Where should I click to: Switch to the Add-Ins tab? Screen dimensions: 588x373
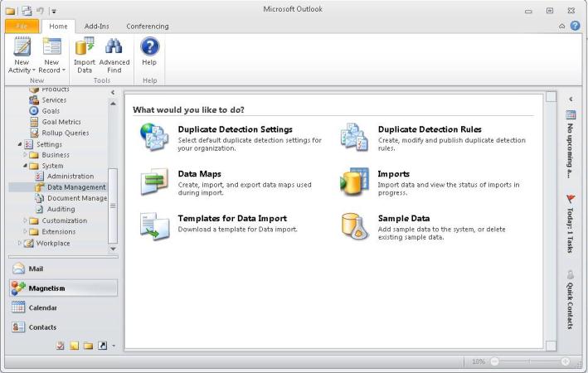click(x=97, y=27)
